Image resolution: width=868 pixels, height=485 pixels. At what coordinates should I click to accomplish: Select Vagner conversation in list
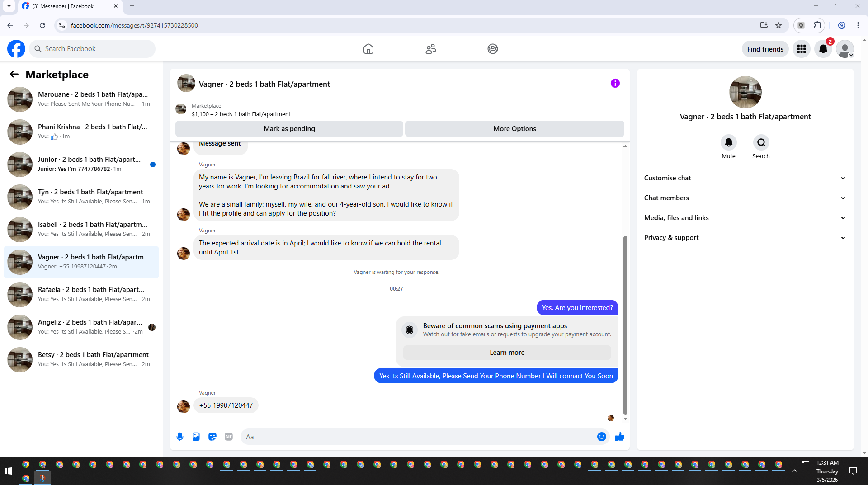(x=81, y=262)
